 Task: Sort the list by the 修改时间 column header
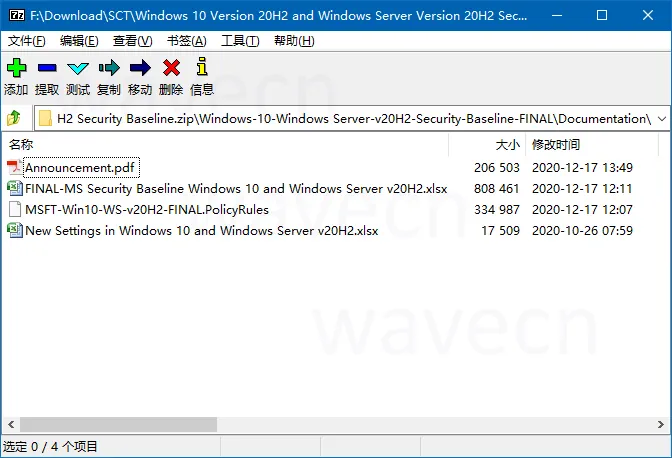592,145
